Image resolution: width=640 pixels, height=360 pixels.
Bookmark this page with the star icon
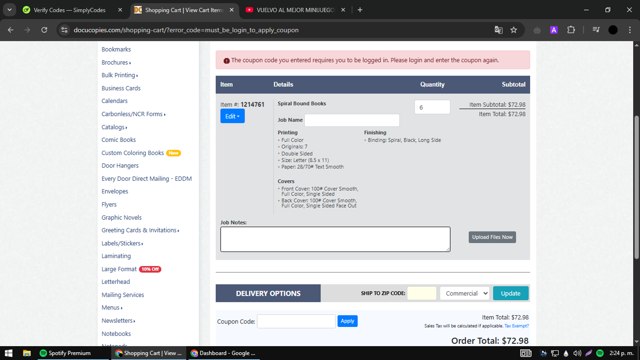514,30
